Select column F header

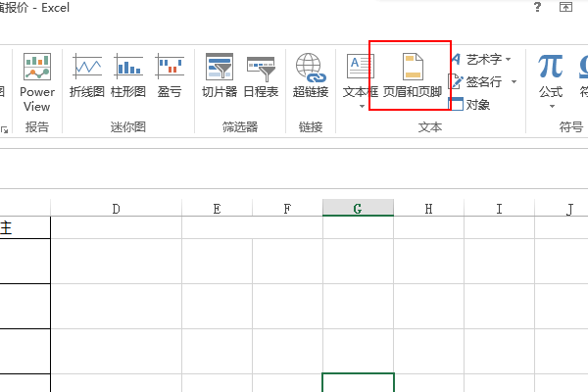287,208
